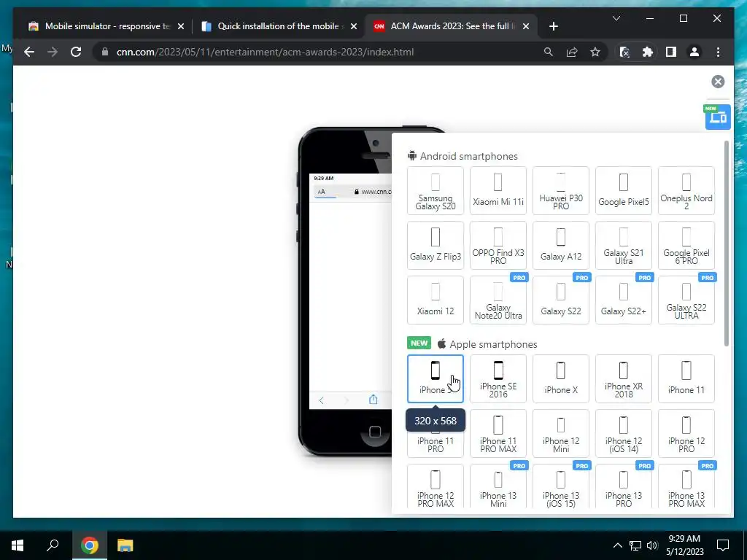
Task: Go back to previous page
Action: pyautogui.click(x=29, y=52)
